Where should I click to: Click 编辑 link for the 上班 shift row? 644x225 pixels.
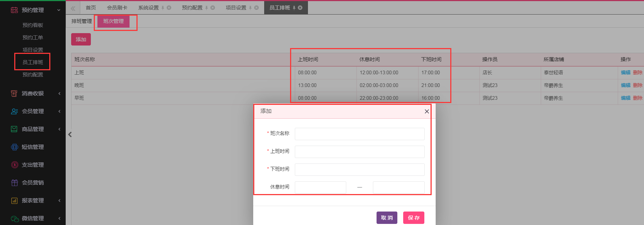pos(625,72)
